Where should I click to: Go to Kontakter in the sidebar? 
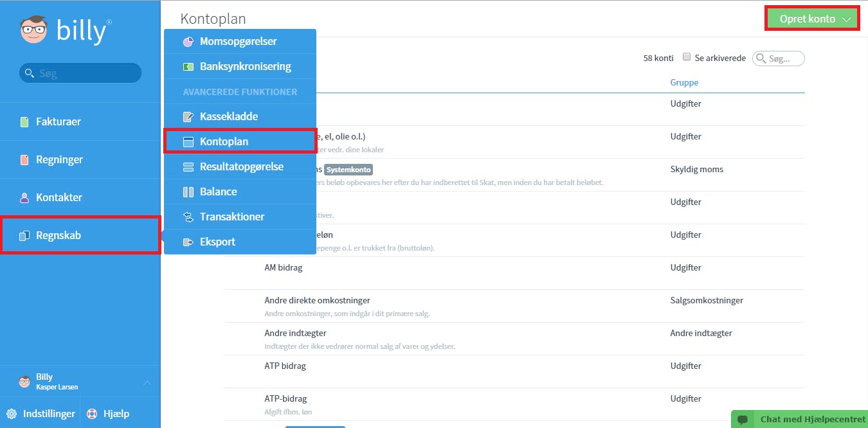(80, 198)
